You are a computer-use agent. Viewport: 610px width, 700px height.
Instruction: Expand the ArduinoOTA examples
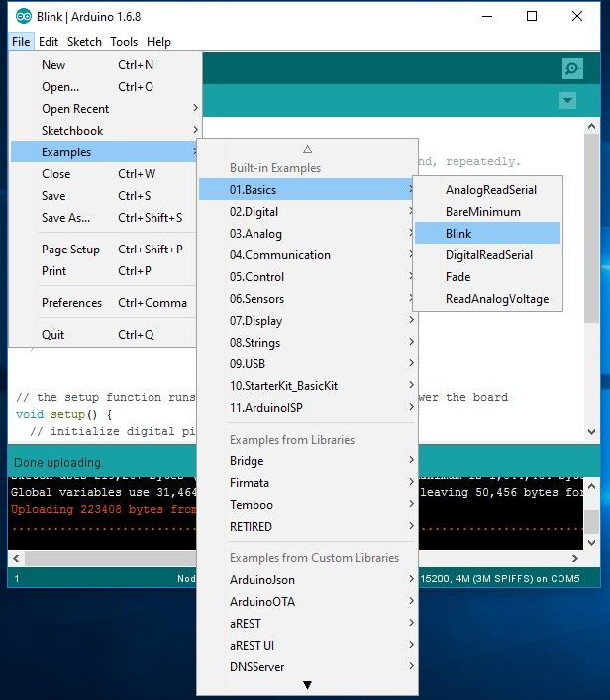pyautogui.click(x=307, y=602)
